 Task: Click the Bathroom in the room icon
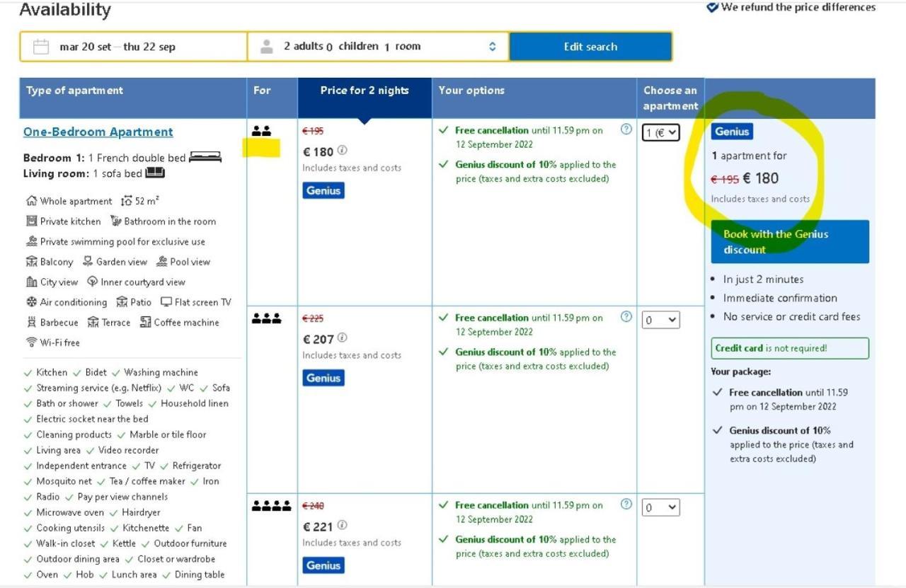[115, 221]
